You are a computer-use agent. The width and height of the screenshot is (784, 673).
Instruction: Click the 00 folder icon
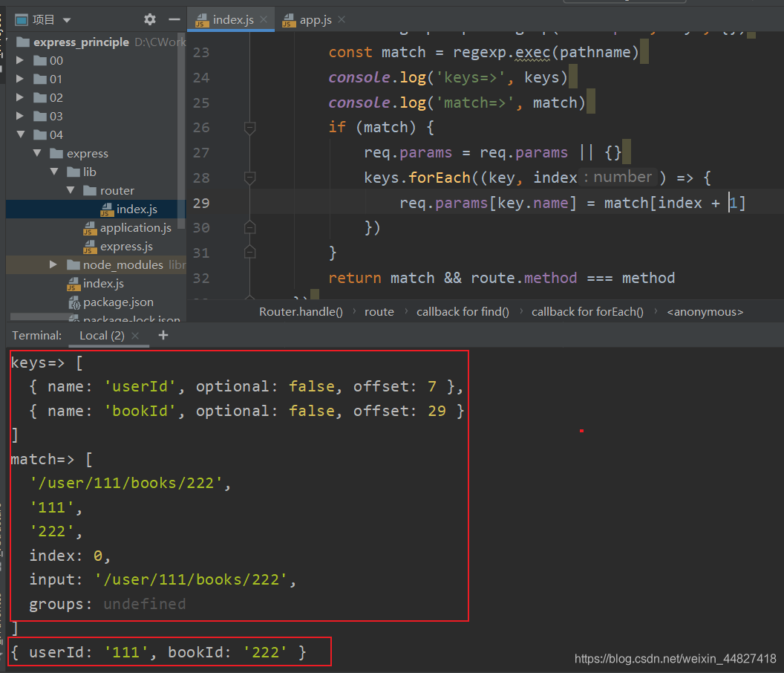[x=40, y=61]
